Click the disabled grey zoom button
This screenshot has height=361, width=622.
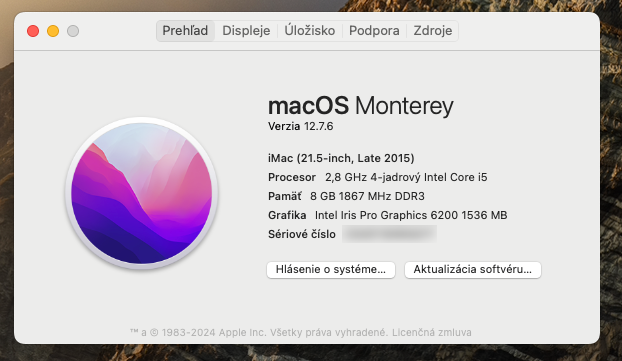pos(73,31)
